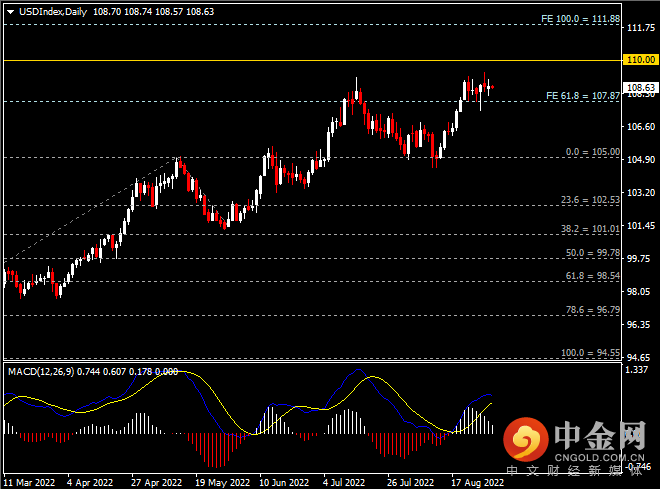Viewport: 660px width, 489px height.
Task: Select the 23.6 = 102.53 Fibonacci label
Action: point(591,200)
